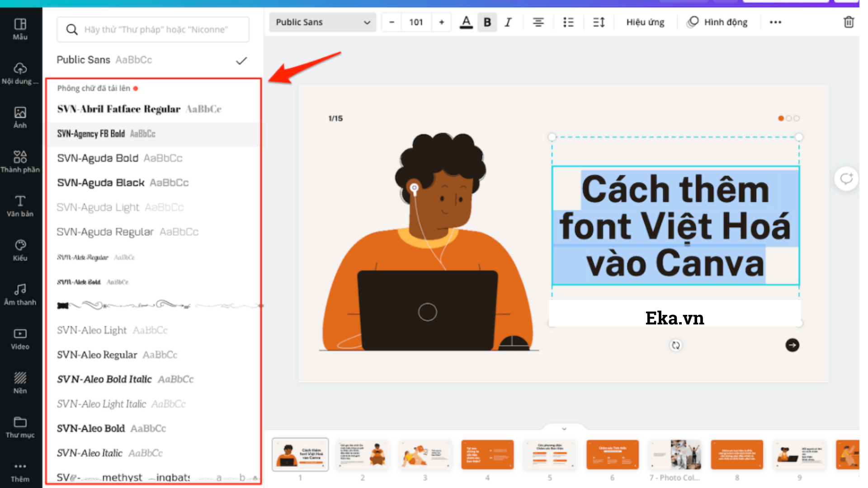
Task: Add a comment with the speech bubble icon
Action: point(846,179)
